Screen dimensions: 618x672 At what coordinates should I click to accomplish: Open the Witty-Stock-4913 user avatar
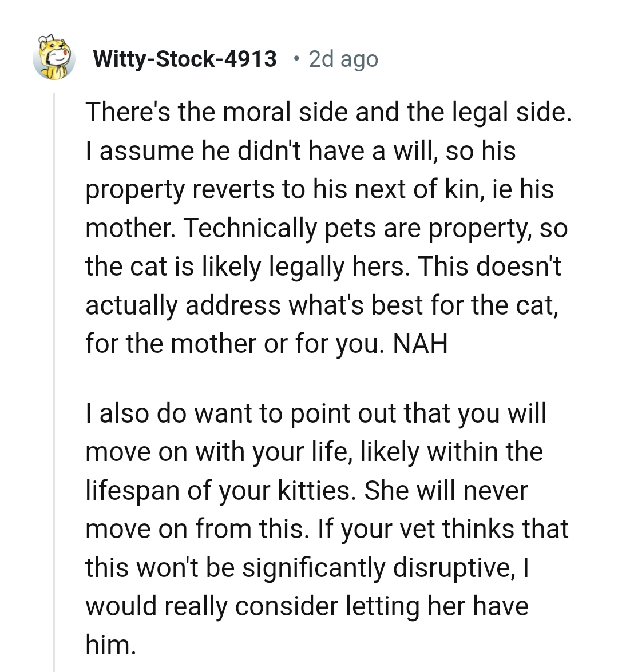point(54,59)
